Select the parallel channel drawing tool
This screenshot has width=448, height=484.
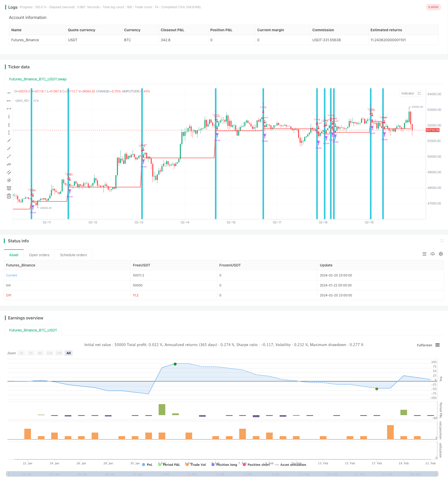tap(9, 172)
